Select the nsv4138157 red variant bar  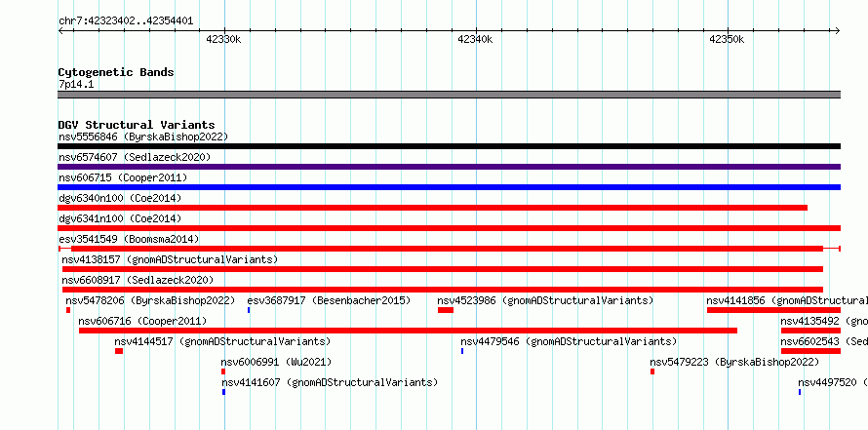443,269
